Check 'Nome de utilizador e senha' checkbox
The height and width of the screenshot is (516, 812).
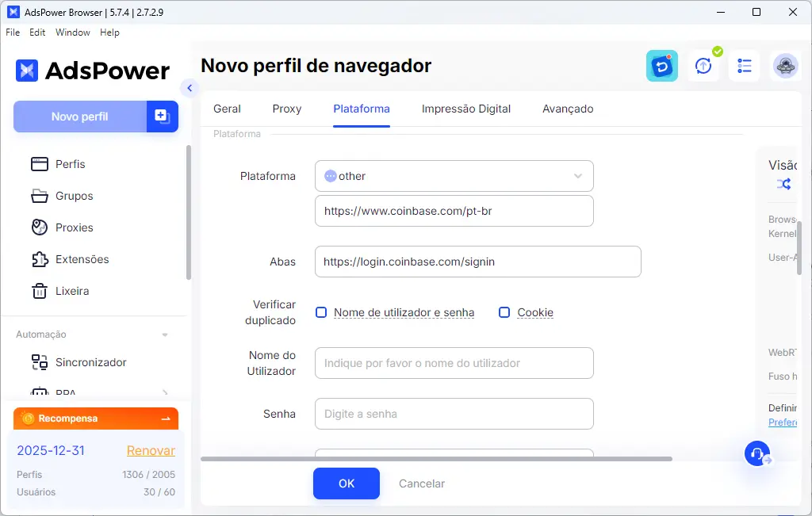tap(321, 312)
